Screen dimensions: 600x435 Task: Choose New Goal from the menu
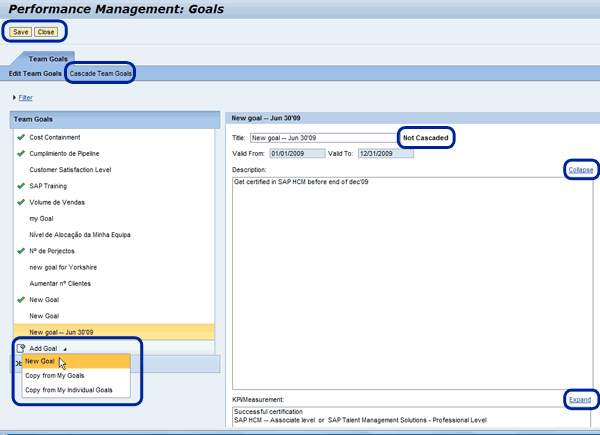pyautogui.click(x=42, y=361)
